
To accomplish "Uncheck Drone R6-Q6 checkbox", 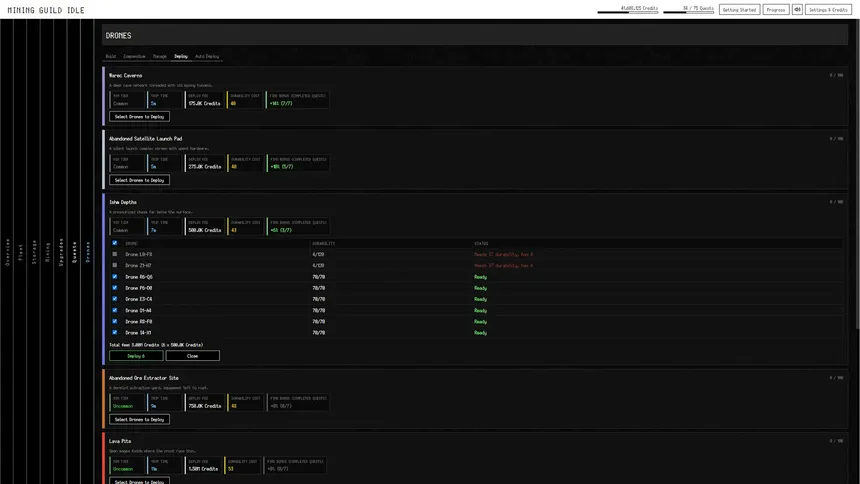I will point(115,277).
